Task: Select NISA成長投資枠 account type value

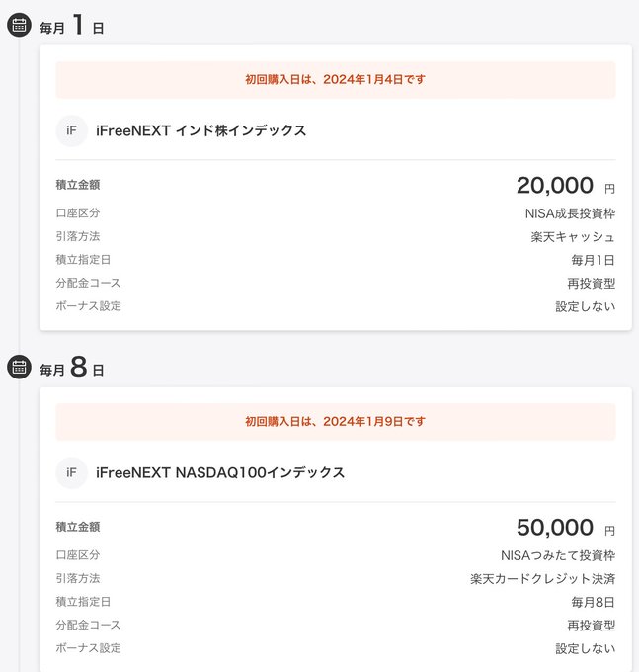Action: click(570, 213)
